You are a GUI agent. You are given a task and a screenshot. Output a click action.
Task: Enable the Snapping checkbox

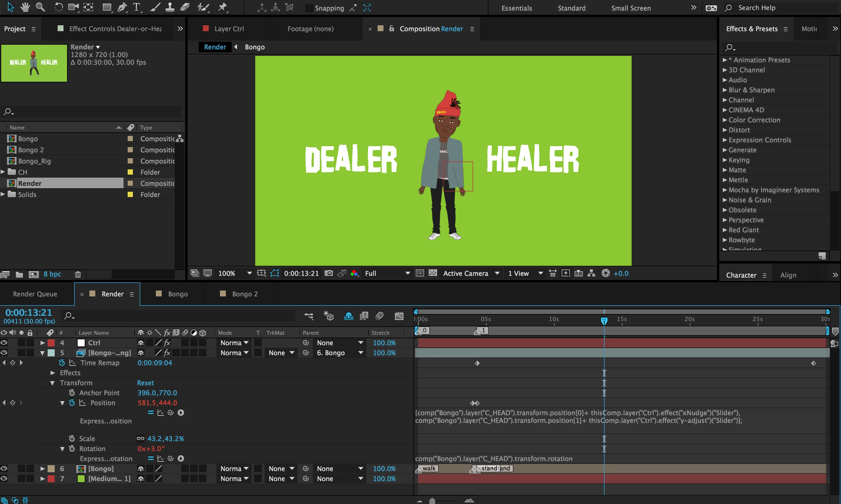tap(309, 8)
